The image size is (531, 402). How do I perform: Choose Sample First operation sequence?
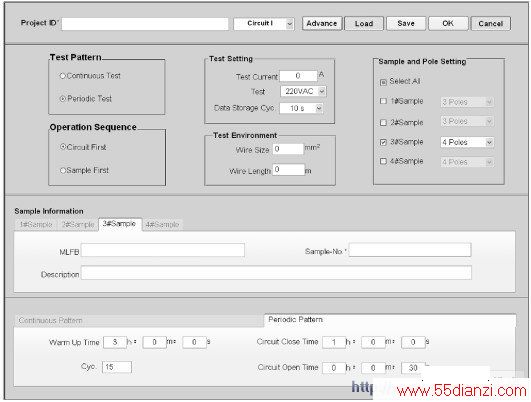63,170
